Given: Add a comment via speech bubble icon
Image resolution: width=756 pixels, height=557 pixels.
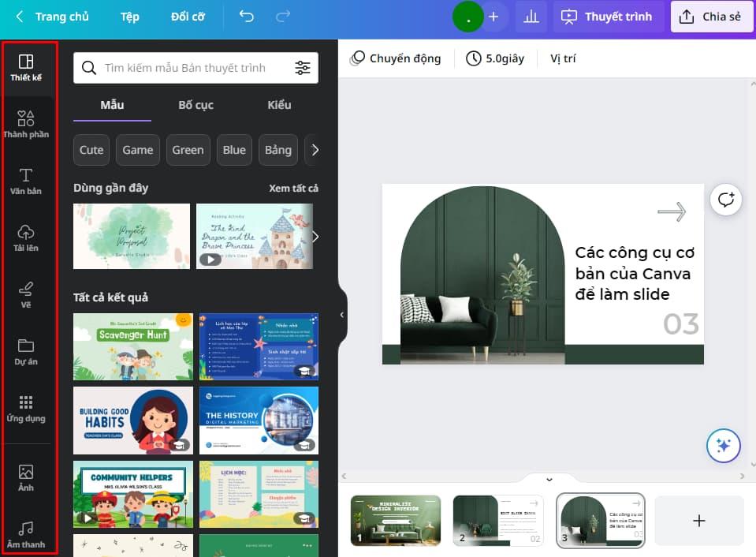Looking at the screenshot, I should pos(725,200).
